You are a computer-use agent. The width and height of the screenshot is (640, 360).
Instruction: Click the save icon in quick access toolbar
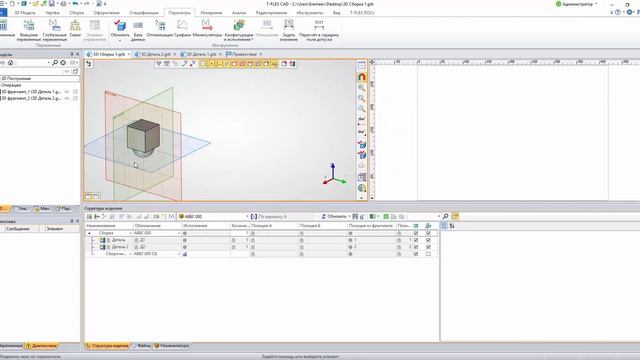[52, 4]
